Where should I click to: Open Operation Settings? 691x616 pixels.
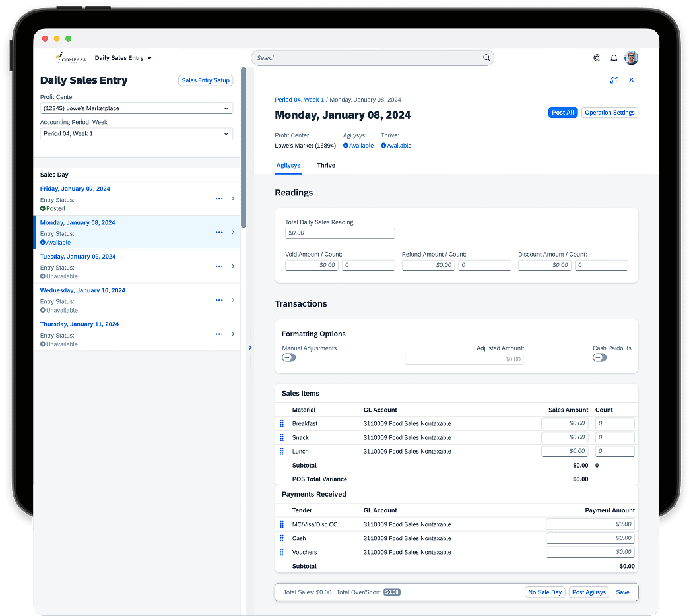(x=609, y=113)
